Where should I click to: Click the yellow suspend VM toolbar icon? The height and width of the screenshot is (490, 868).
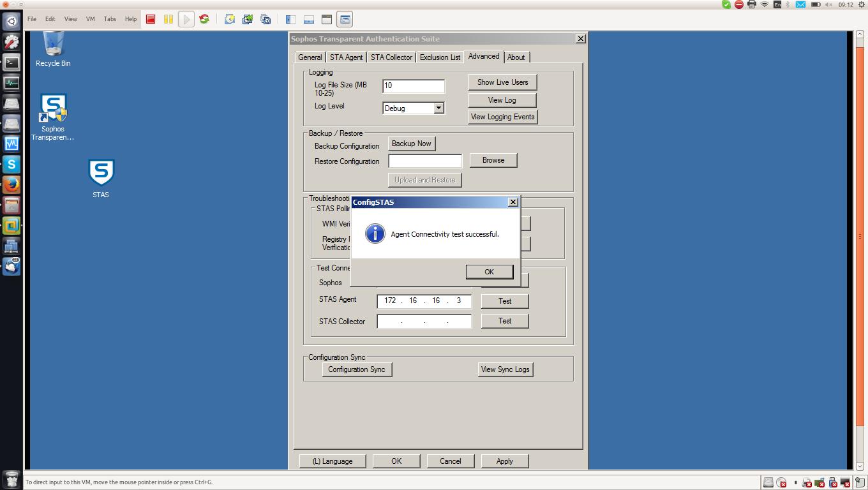[168, 19]
